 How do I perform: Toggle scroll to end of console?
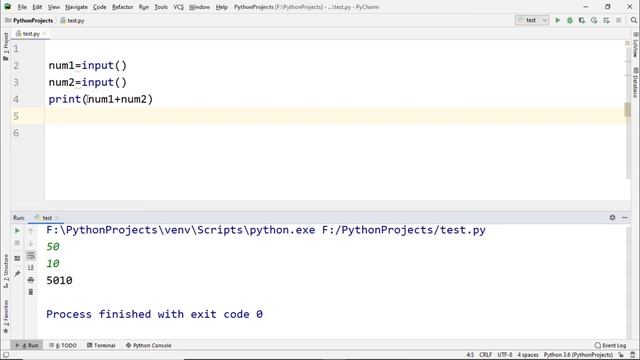tap(31, 267)
